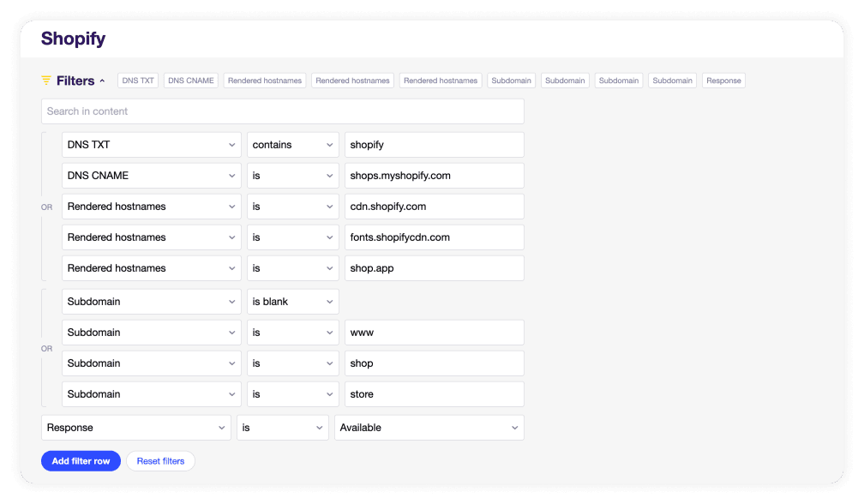Open the Available value dropdown
This screenshot has height=504, width=864.
click(x=429, y=428)
